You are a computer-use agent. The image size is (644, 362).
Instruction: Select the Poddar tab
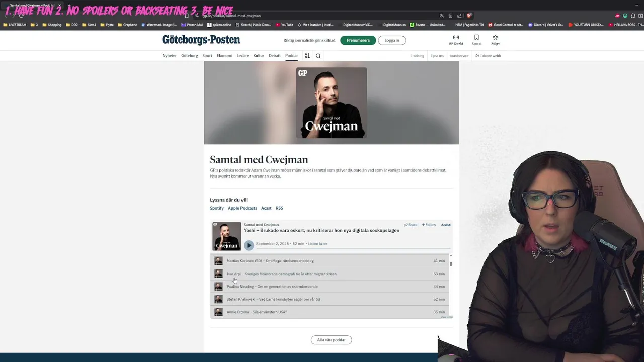291,56
